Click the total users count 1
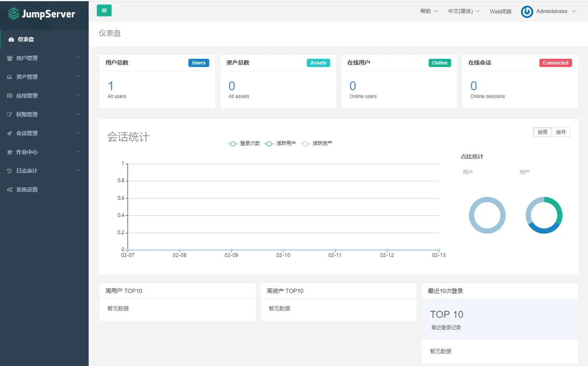Screen dimensions: 588x366 pyautogui.click(x=111, y=86)
